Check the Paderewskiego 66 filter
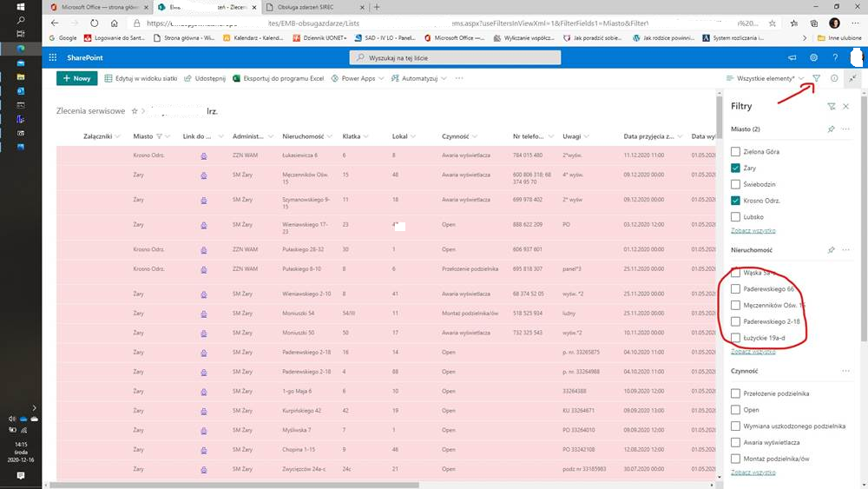This screenshot has height=489, width=868. (735, 289)
